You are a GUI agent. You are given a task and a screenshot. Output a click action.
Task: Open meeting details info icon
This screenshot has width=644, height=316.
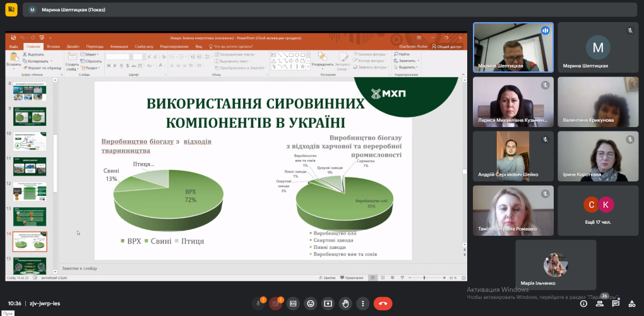click(x=583, y=303)
